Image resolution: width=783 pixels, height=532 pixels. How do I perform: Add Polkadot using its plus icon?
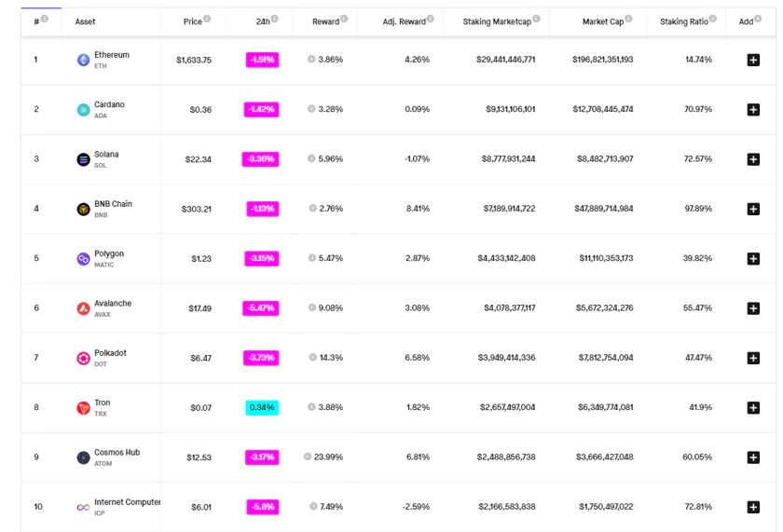click(753, 358)
